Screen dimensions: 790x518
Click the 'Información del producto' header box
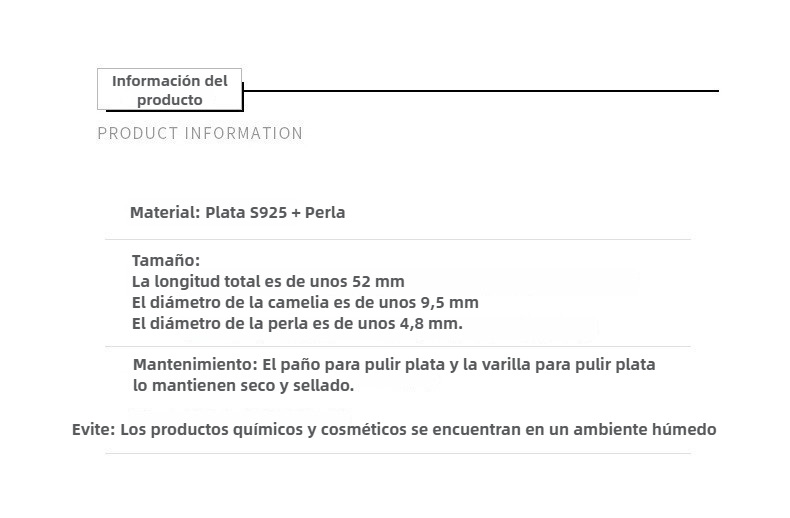(x=169, y=89)
